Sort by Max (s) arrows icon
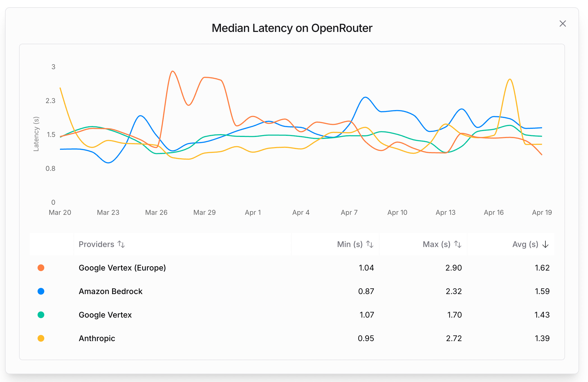Image resolution: width=588 pixels, height=382 pixels. (x=458, y=244)
